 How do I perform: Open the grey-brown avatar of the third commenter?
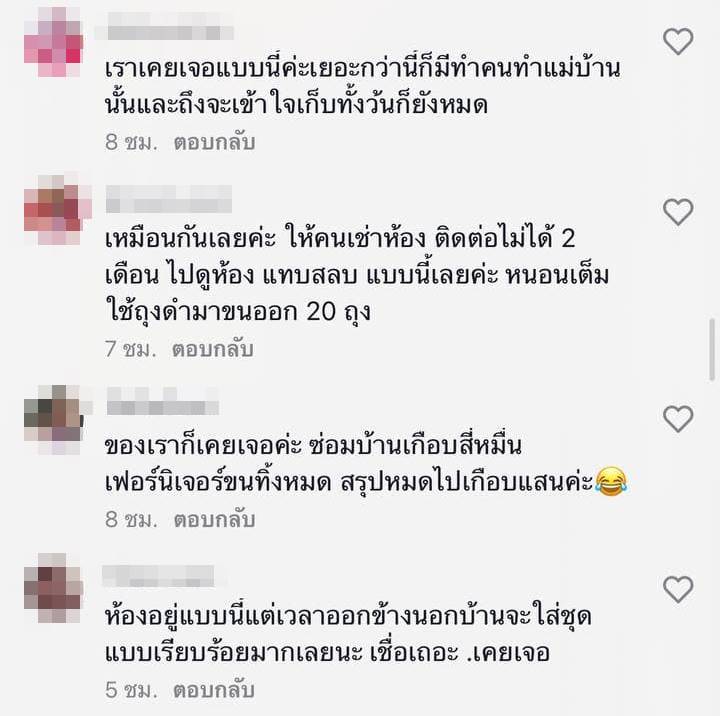tap(55, 420)
